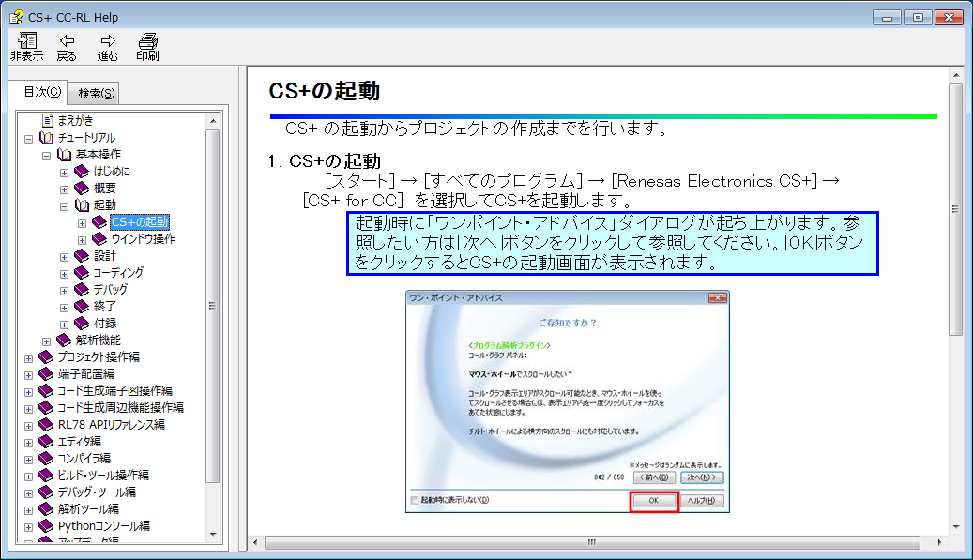Expand the コーディング tree node
Viewport: 973px width, 560px height.
(x=64, y=274)
